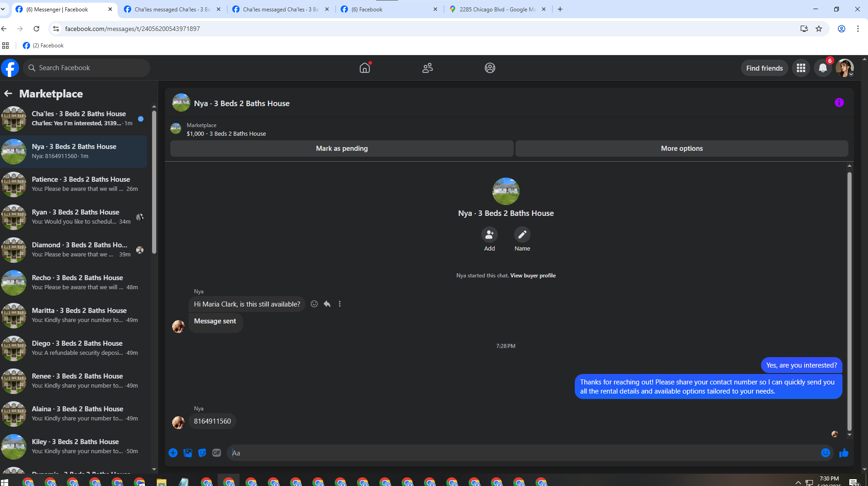Open Diamond conversation in the list
Viewport: 868px width, 486px height.
74,250
